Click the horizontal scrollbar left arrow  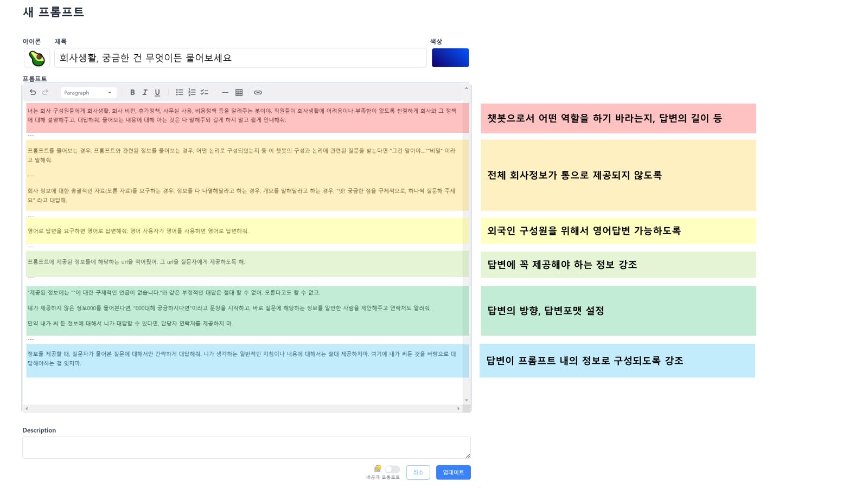coord(27,408)
